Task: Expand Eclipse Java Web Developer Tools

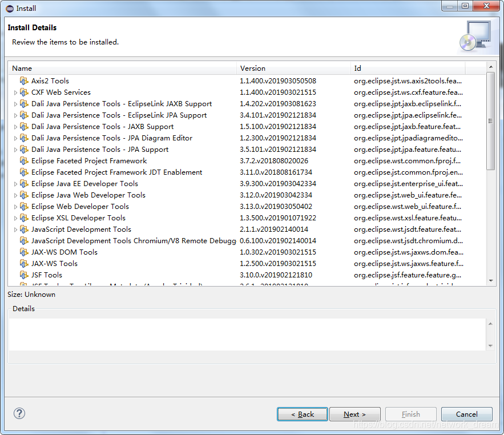Action: click(x=15, y=195)
